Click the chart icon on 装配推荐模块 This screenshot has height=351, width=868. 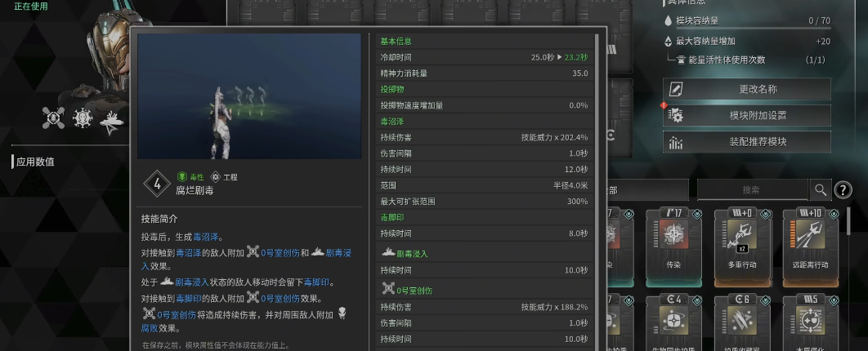pos(676,142)
